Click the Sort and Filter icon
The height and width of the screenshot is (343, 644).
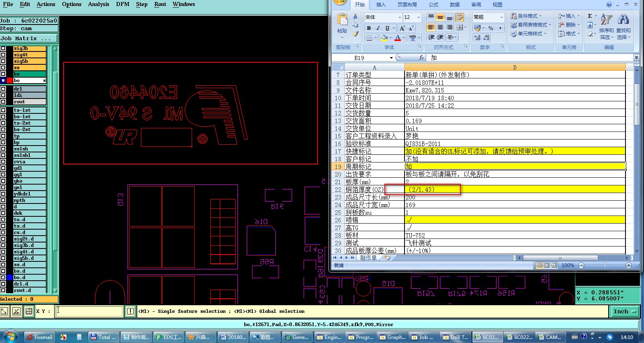point(606,19)
